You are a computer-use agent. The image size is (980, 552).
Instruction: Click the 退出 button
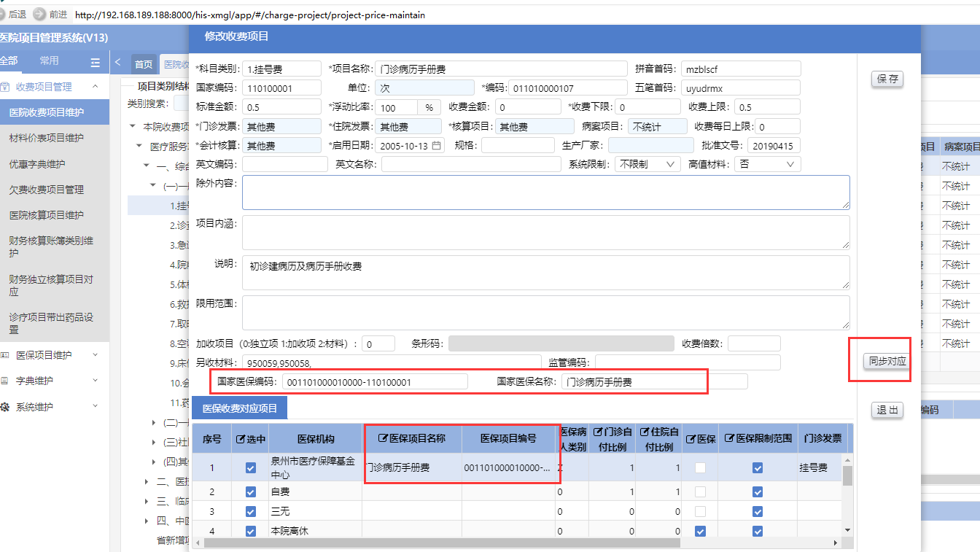click(x=887, y=410)
